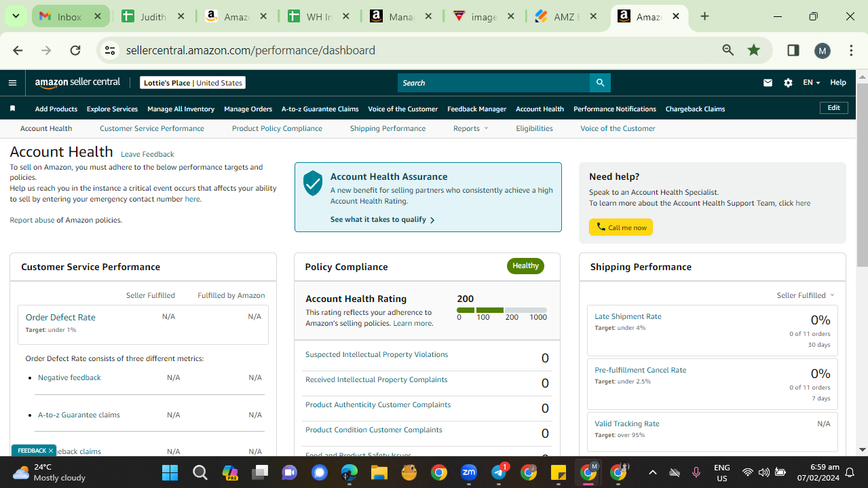The image size is (868, 488).
Task: Open Manage All Inventory
Action: coord(181,109)
